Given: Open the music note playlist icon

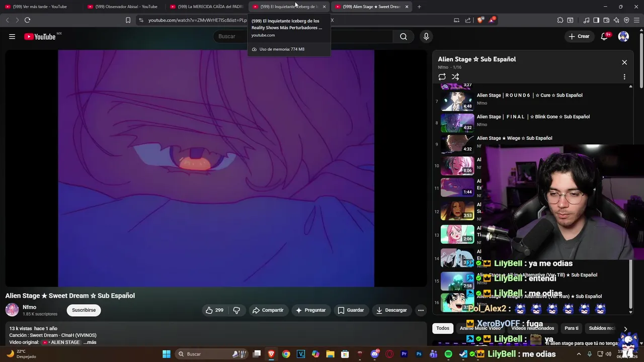Looking at the screenshot, I should pos(586,20).
